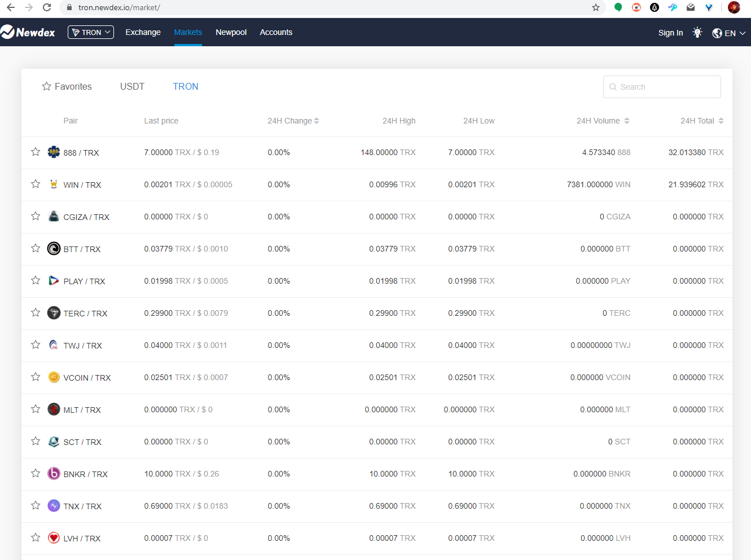The width and height of the screenshot is (751, 560).
Task: Favorite the WIN / TRX pair star
Action: click(x=36, y=184)
